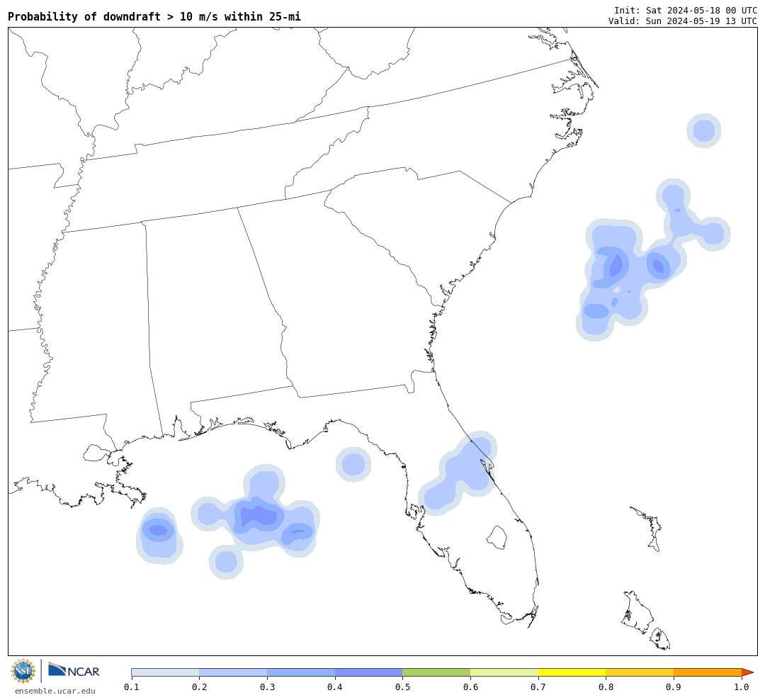Click the NSF logo
The height and width of the screenshot is (700, 765).
[23, 671]
